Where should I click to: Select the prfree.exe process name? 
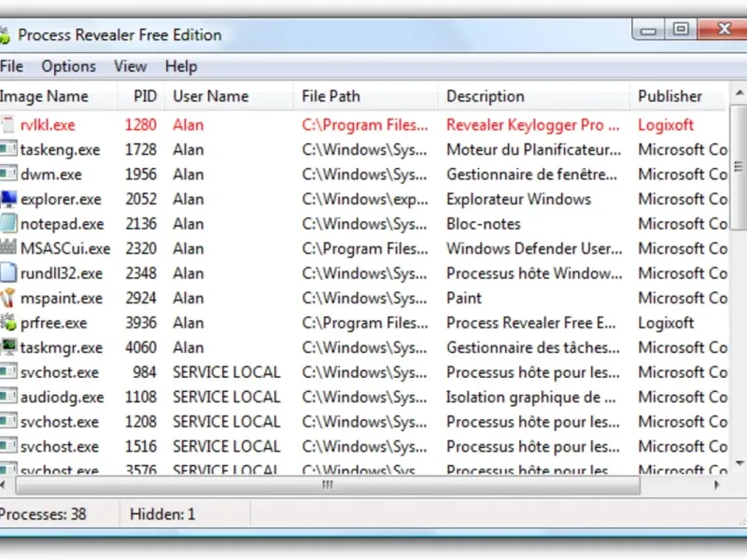[53, 323]
